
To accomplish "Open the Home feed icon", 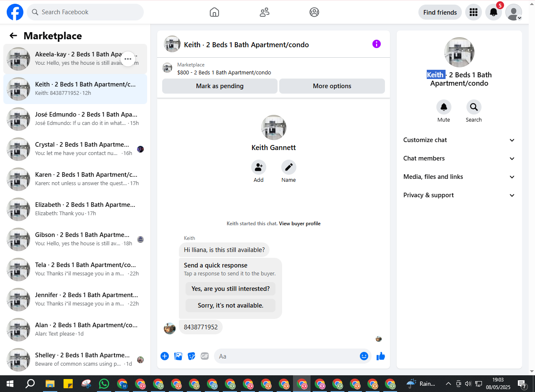I will coord(214,12).
